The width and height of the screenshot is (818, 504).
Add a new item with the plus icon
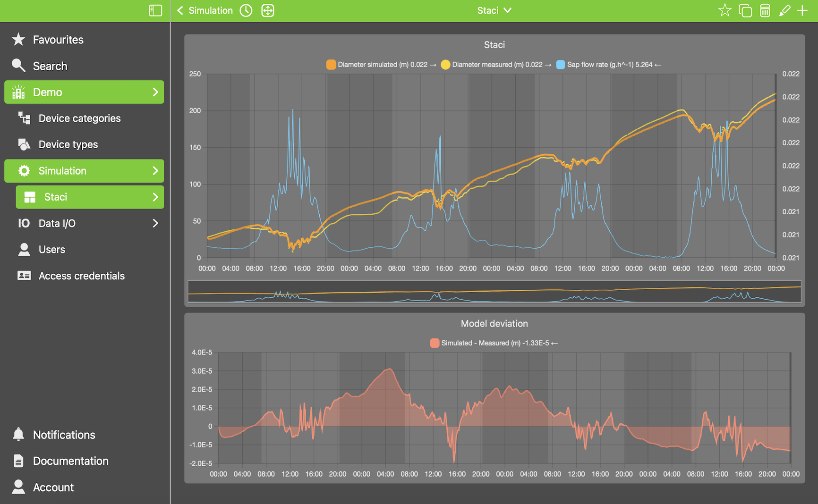click(x=803, y=10)
